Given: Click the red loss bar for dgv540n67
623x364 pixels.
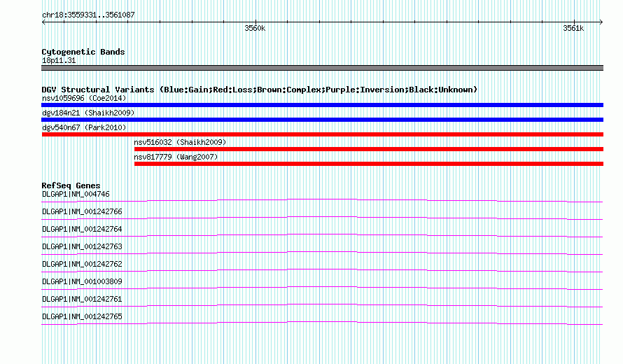Looking at the screenshot, I should pos(322,134).
